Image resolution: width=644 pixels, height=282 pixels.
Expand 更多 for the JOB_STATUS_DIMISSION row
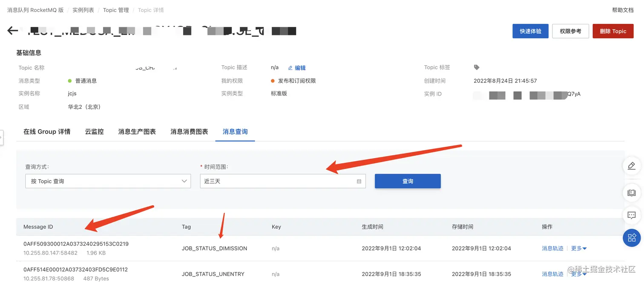pyautogui.click(x=579, y=248)
